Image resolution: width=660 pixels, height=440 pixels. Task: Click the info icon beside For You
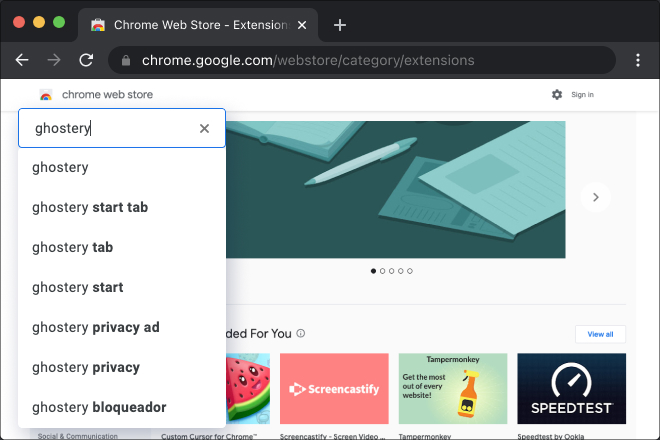(301, 334)
